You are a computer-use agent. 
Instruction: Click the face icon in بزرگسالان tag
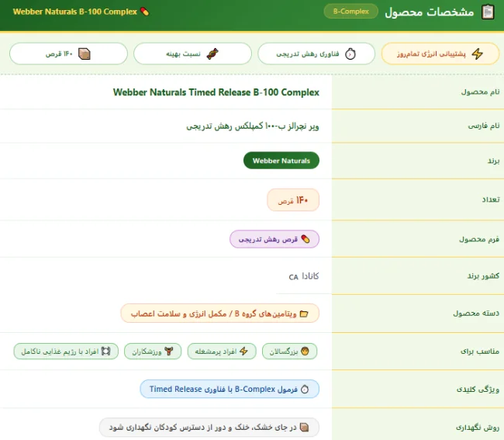click(305, 352)
